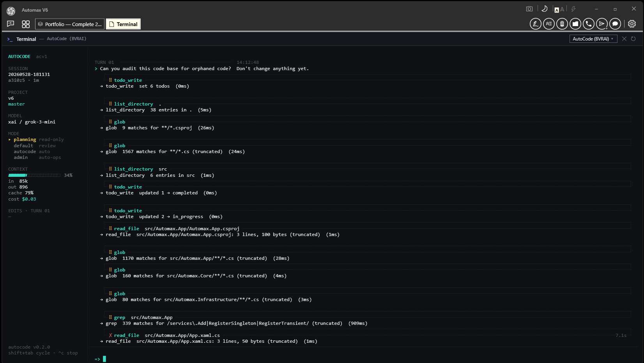Click the 7.1s duration label
Screen dimensions: 644x363
click(621, 335)
